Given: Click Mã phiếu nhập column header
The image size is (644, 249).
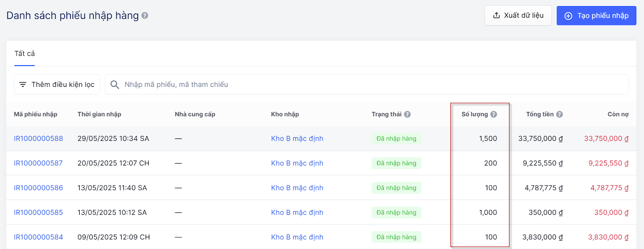Looking at the screenshot, I should click(35, 114).
